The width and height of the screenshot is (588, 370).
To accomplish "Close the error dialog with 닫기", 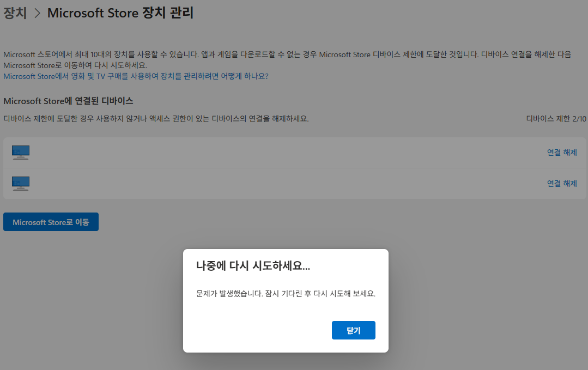I will (353, 330).
